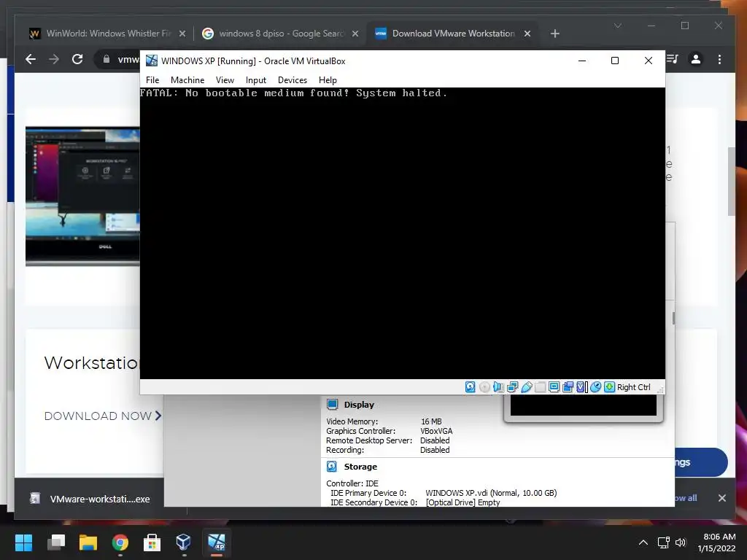Click the hard disk activity icon in VirtualBox status bar
This screenshot has width=747, height=560.
(x=471, y=387)
